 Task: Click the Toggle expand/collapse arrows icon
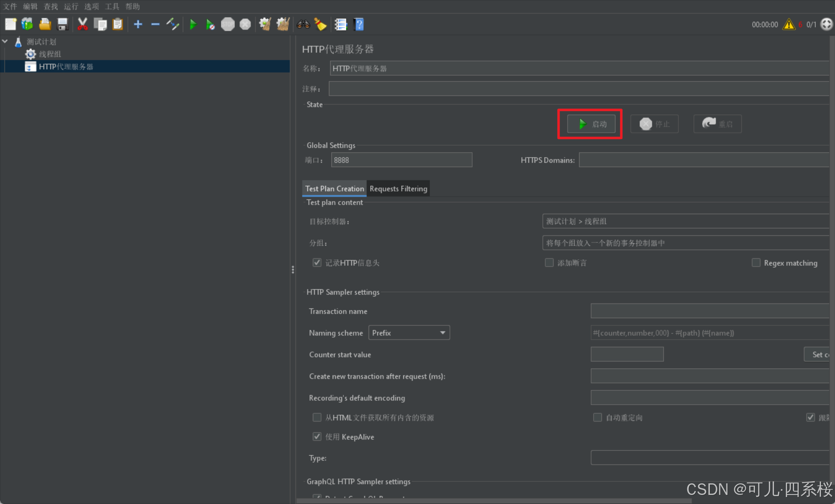(x=173, y=24)
